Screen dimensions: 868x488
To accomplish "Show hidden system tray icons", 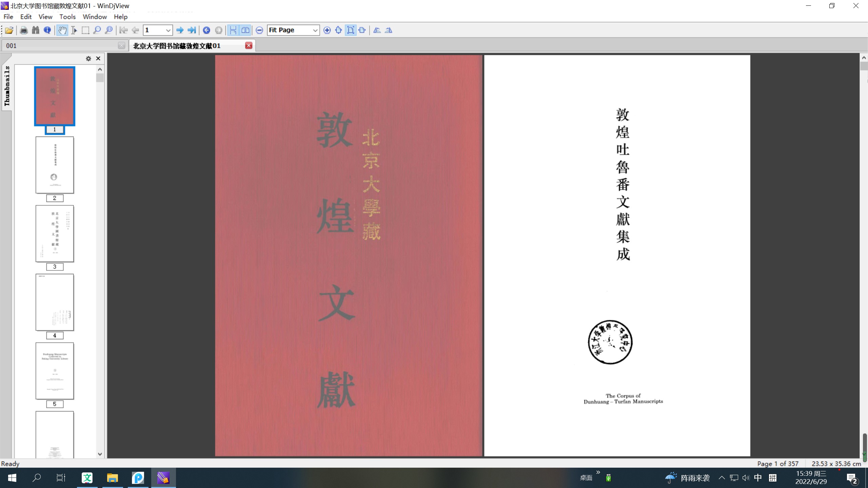I will click(x=722, y=478).
